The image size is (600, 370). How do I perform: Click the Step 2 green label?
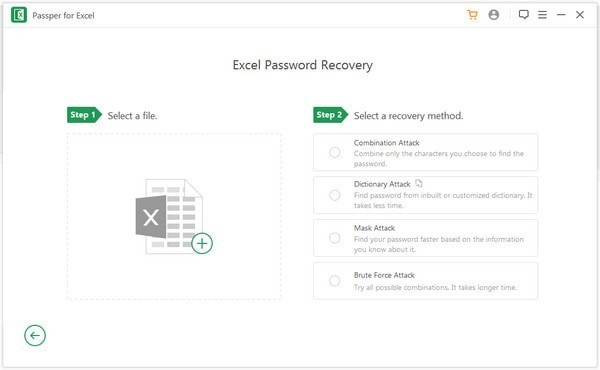click(x=330, y=115)
